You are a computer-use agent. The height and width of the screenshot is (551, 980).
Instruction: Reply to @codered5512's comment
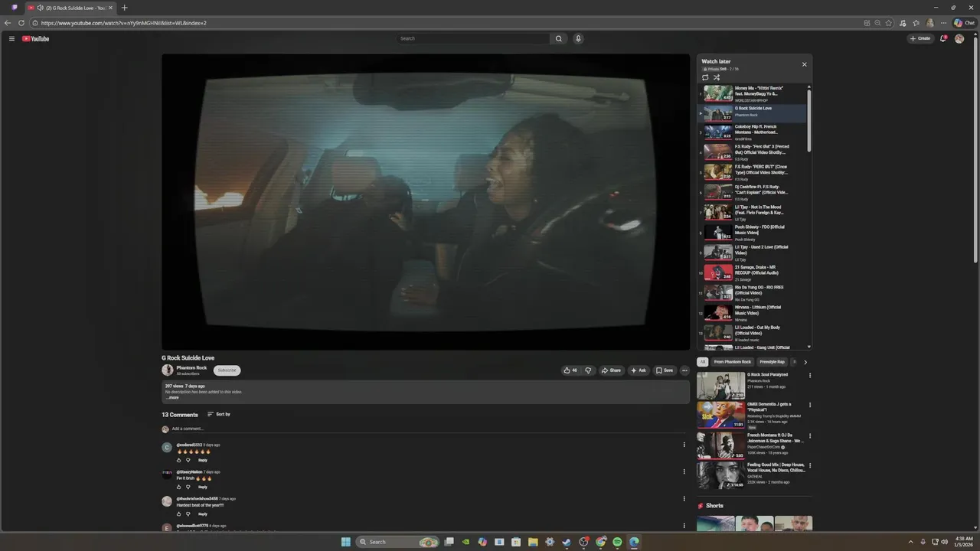coord(203,460)
